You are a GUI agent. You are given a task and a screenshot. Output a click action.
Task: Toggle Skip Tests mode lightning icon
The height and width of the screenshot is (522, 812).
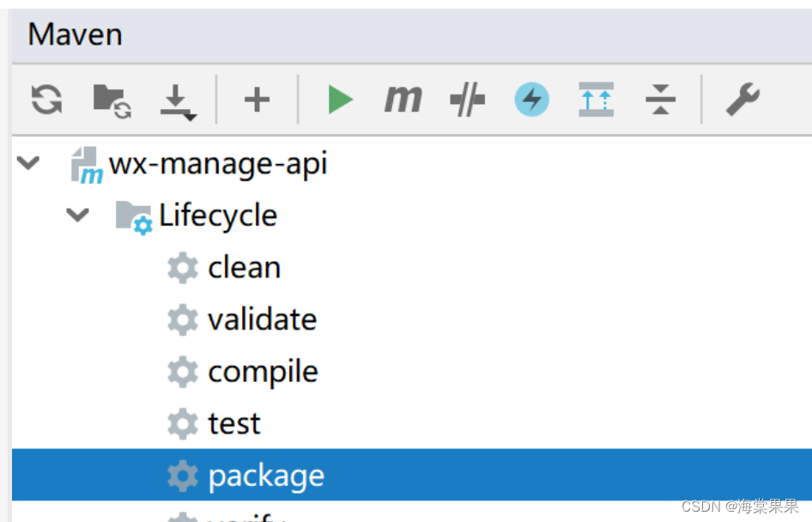click(532, 99)
